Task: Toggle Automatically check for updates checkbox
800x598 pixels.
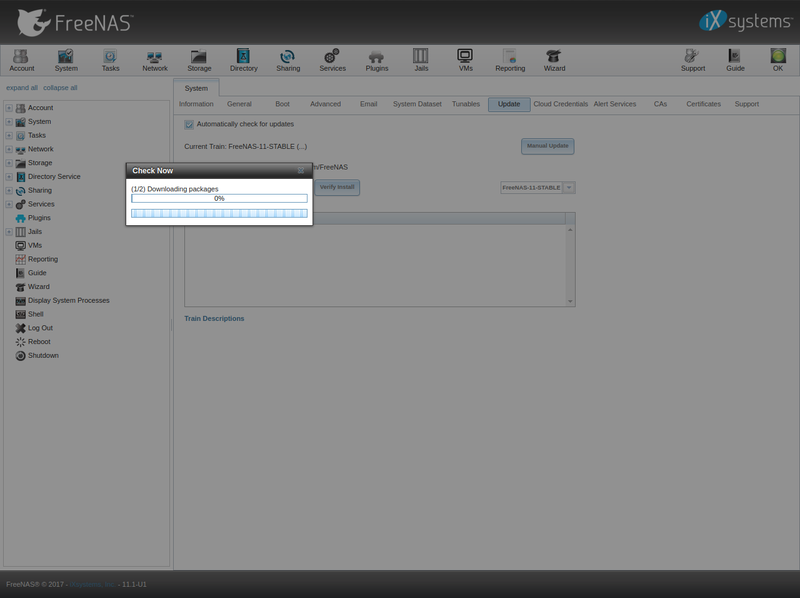Action: coord(189,124)
